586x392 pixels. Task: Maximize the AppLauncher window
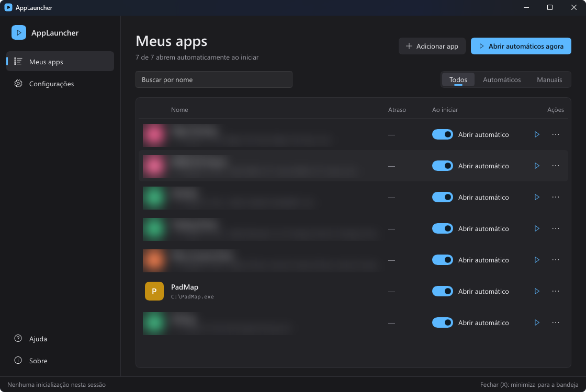point(550,7)
